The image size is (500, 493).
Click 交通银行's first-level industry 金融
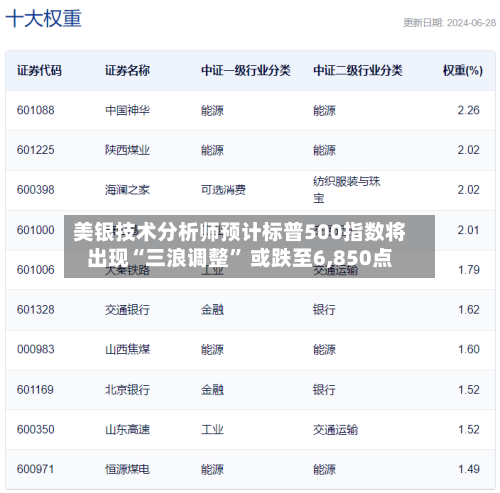tap(212, 310)
